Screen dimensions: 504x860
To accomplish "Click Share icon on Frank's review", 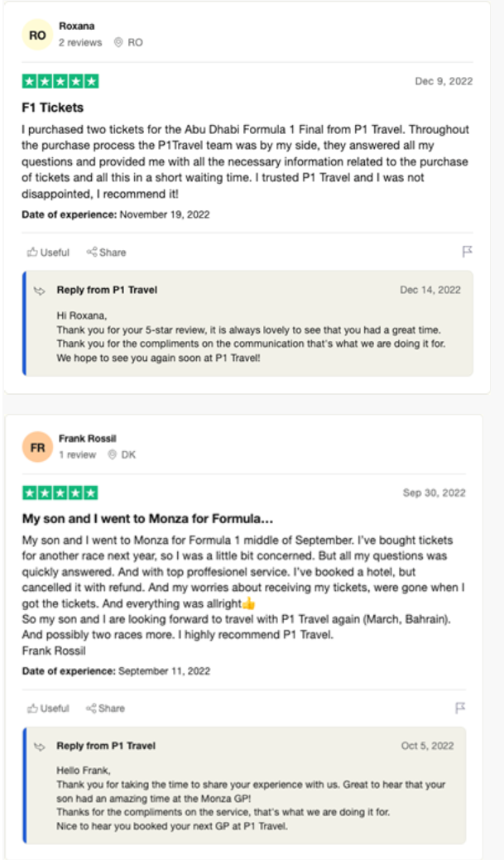I will pyautogui.click(x=91, y=709).
